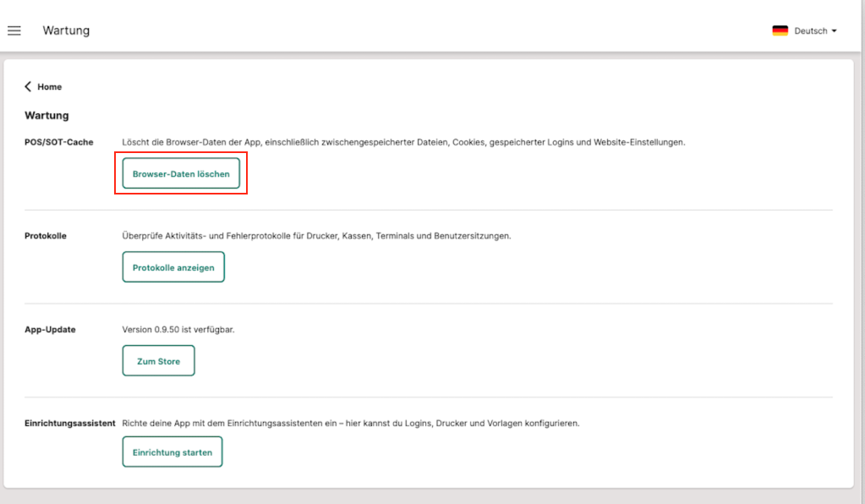The image size is (865, 504).
Task: Click the Zum Store button
Action: [x=158, y=361]
